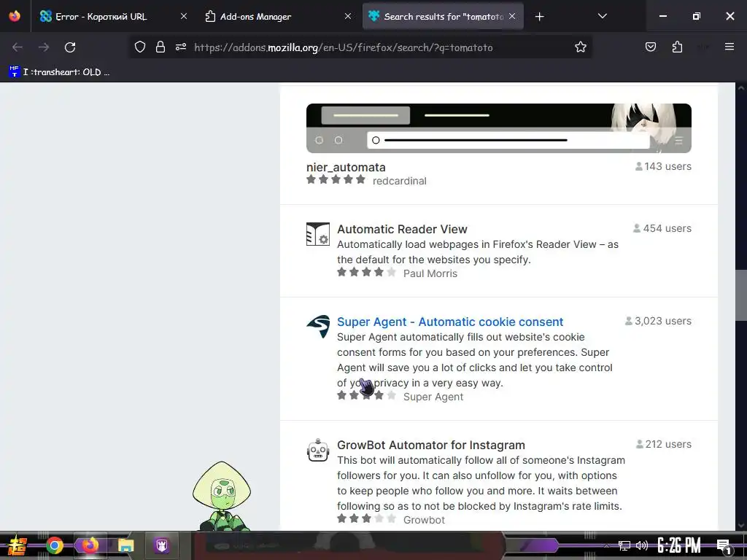The width and height of the screenshot is (747, 560).
Task: Click the 212 users count
Action: [x=664, y=444]
